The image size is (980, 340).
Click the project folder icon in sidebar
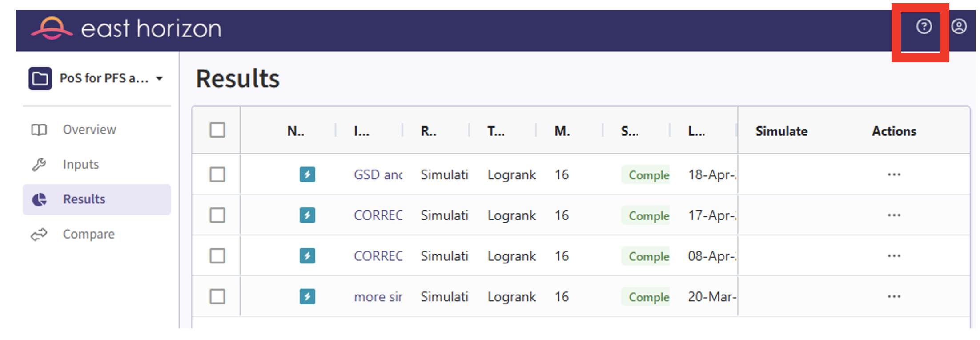[40, 79]
